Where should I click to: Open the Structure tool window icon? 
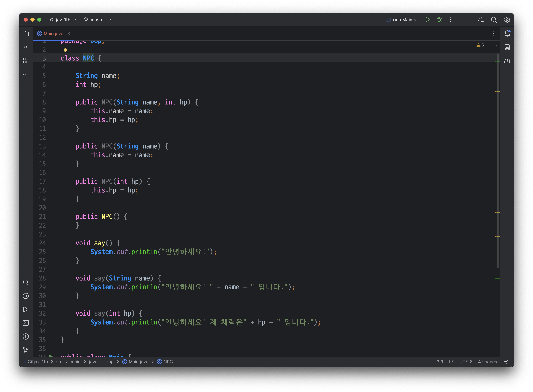(x=26, y=61)
